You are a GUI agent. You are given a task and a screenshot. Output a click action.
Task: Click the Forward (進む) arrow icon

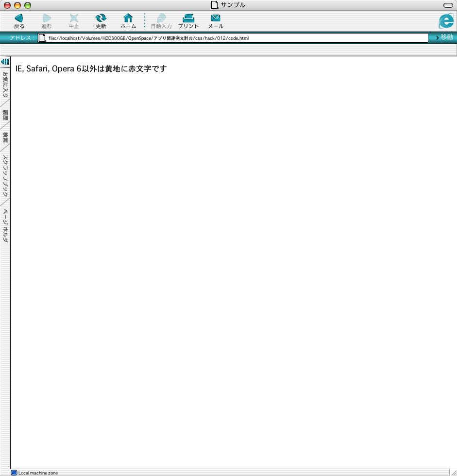point(47,18)
